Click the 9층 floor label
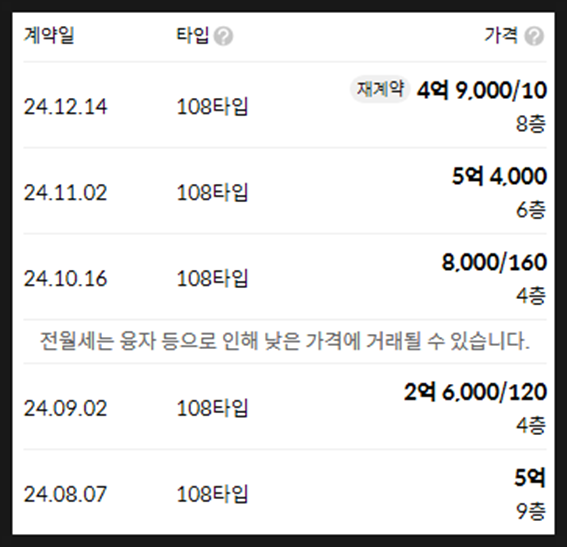The width and height of the screenshot is (567, 547). pyautogui.click(x=530, y=511)
